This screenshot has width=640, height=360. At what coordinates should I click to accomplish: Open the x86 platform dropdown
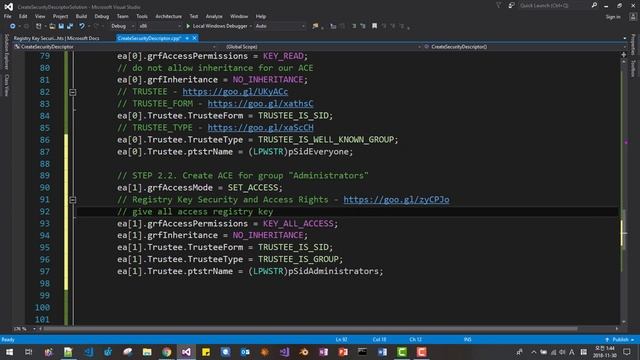click(159, 26)
